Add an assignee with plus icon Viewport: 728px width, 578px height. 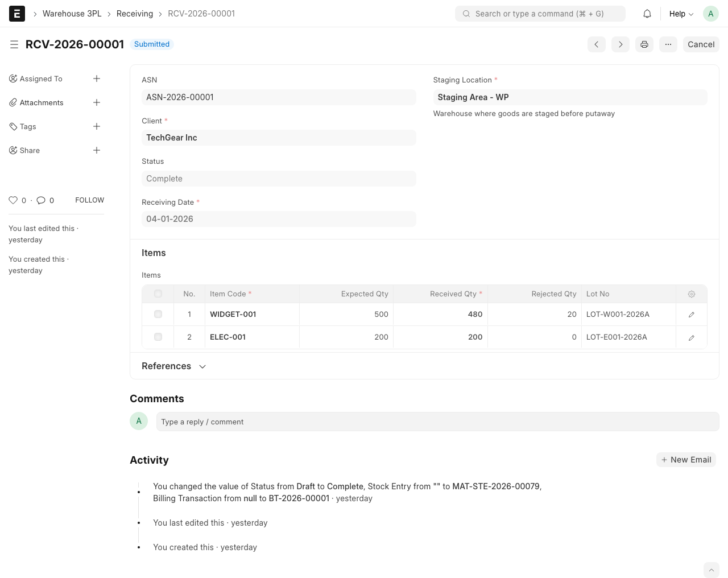pyautogui.click(x=97, y=79)
